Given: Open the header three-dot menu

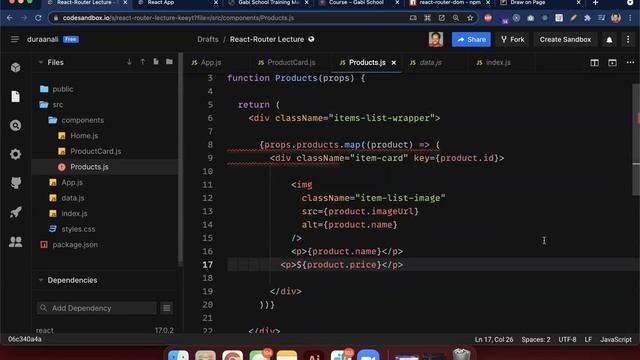Looking at the screenshot, I should 628,40.
